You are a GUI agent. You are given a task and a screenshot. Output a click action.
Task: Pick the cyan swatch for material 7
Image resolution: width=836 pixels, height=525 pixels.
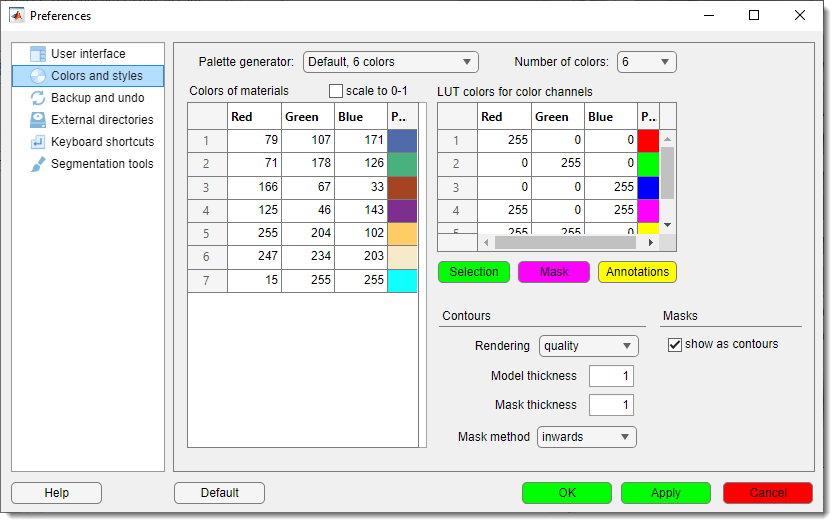tap(402, 281)
